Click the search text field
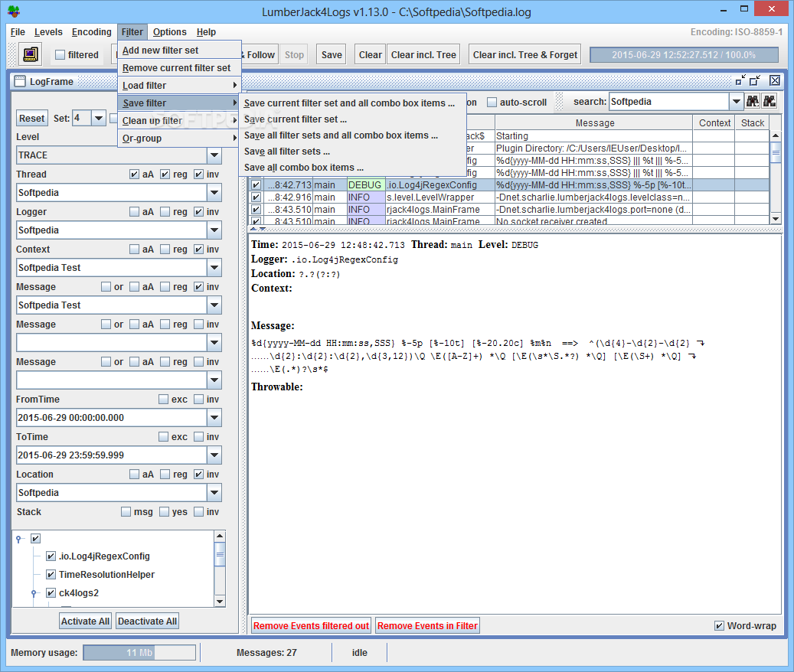The width and height of the screenshot is (794, 672). (x=669, y=102)
